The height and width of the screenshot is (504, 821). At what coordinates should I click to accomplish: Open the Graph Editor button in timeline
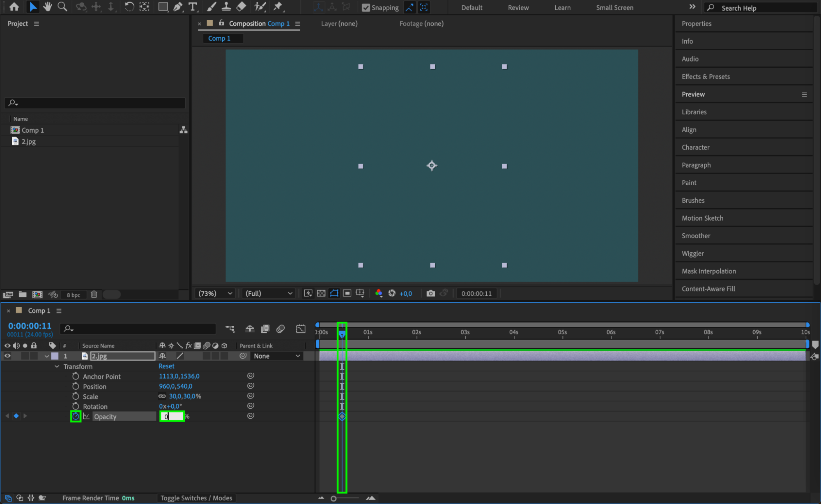pos(301,329)
